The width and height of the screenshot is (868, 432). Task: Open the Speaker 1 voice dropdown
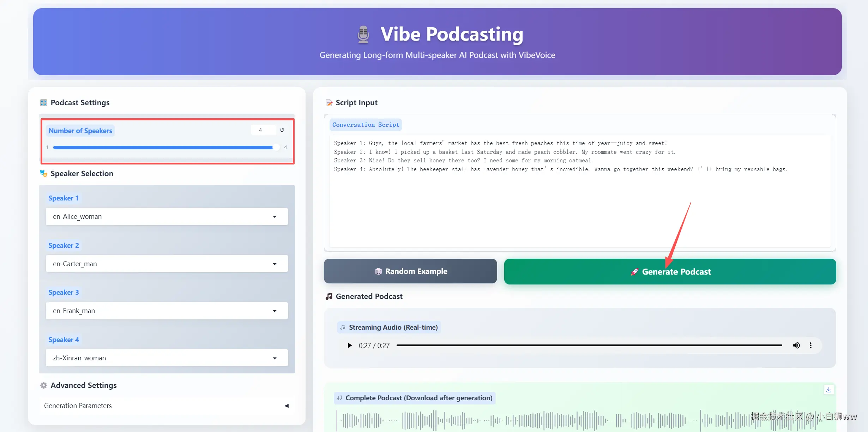167,217
